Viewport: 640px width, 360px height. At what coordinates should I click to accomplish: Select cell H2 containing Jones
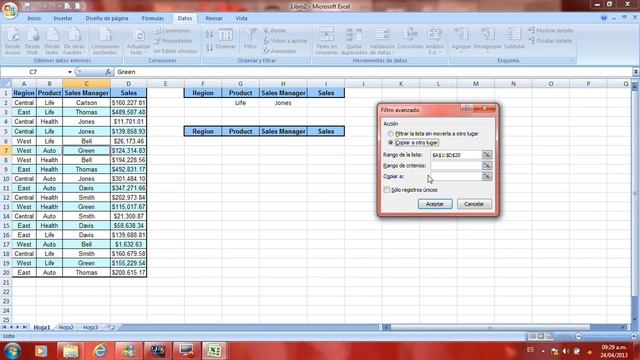coord(283,103)
